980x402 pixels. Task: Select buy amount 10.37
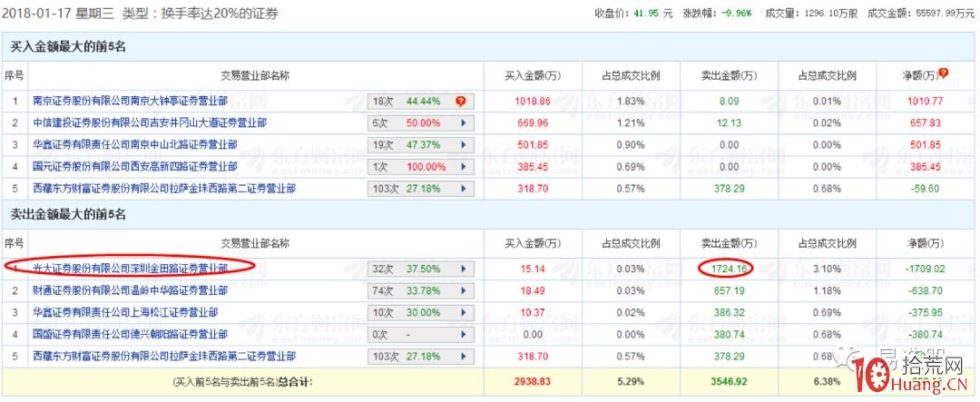(533, 312)
